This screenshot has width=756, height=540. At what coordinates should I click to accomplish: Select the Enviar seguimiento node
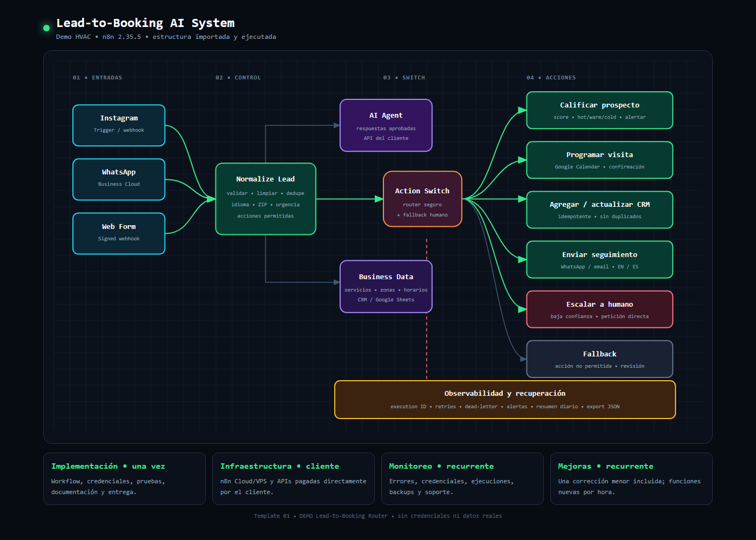pyautogui.click(x=599, y=260)
